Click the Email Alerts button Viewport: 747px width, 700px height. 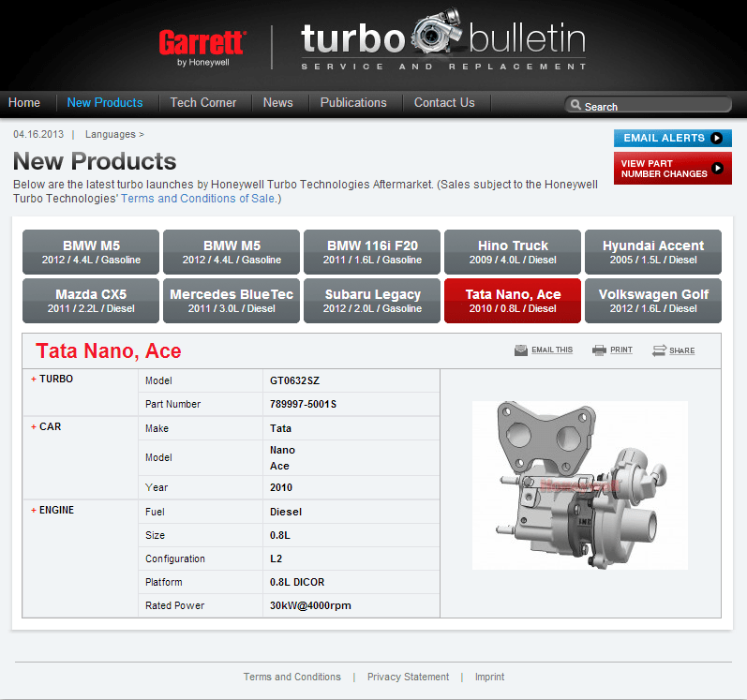[673, 138]
